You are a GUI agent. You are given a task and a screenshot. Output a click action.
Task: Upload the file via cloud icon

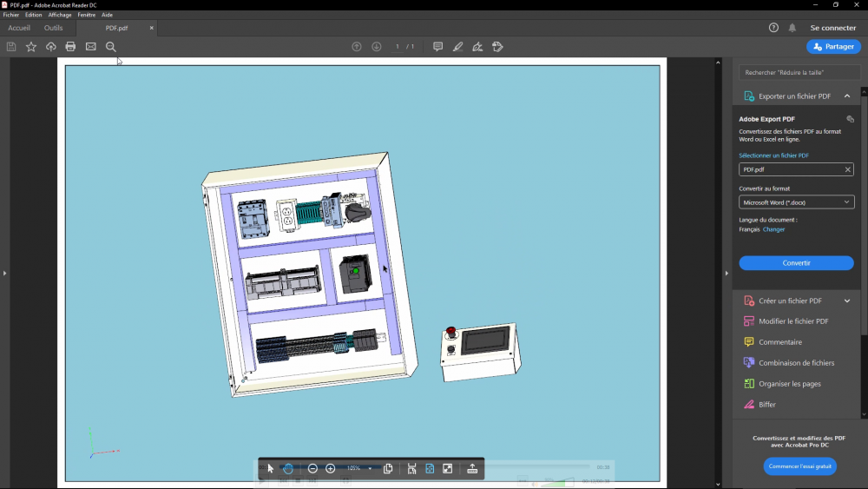pyautogui.click(x=51, y=47)
